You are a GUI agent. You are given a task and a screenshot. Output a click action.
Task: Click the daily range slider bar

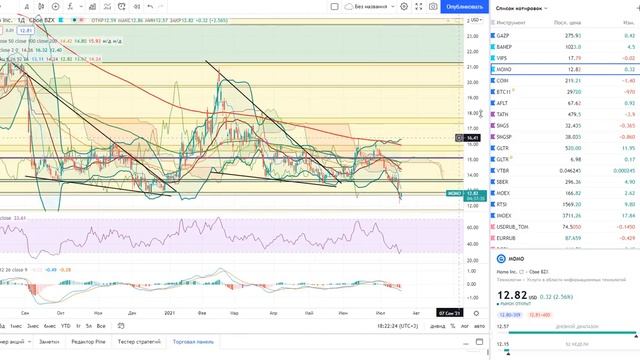[572, 333]
